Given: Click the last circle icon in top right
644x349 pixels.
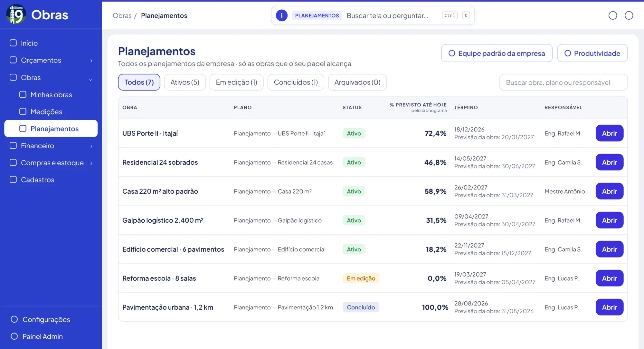Looking at the screenshot, I should 629,15.
